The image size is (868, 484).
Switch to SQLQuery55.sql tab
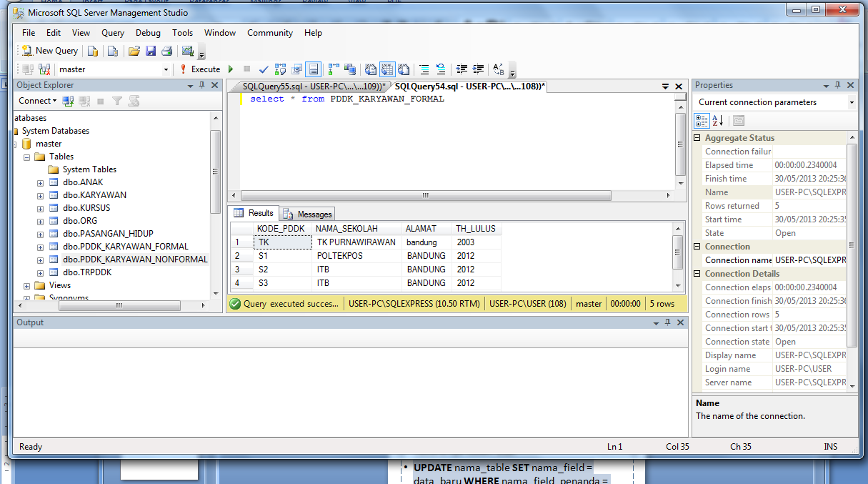(313, 86)
